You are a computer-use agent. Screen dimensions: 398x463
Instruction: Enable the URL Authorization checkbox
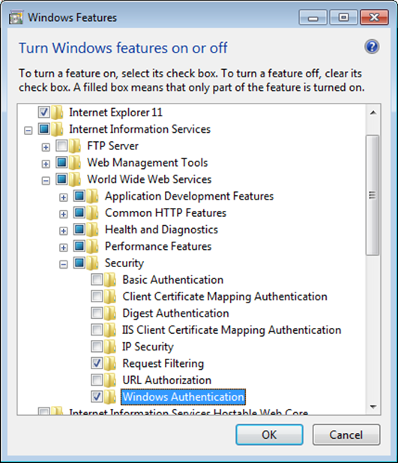[97, 379]
